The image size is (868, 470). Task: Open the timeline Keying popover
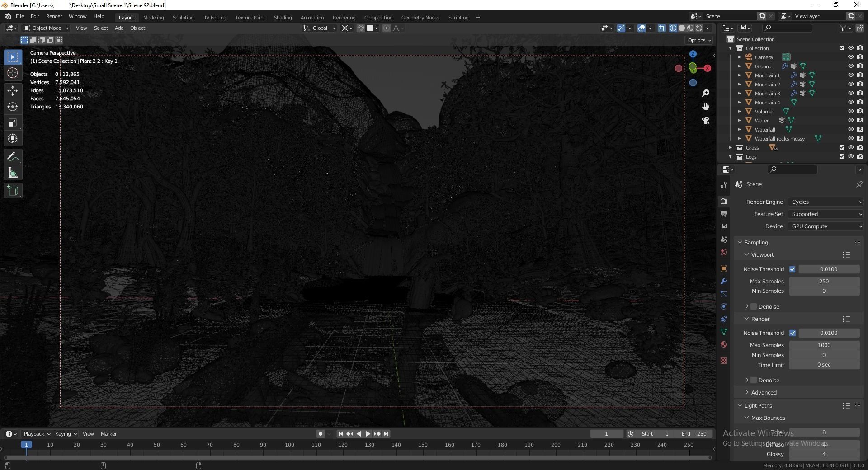coord(66,434)
